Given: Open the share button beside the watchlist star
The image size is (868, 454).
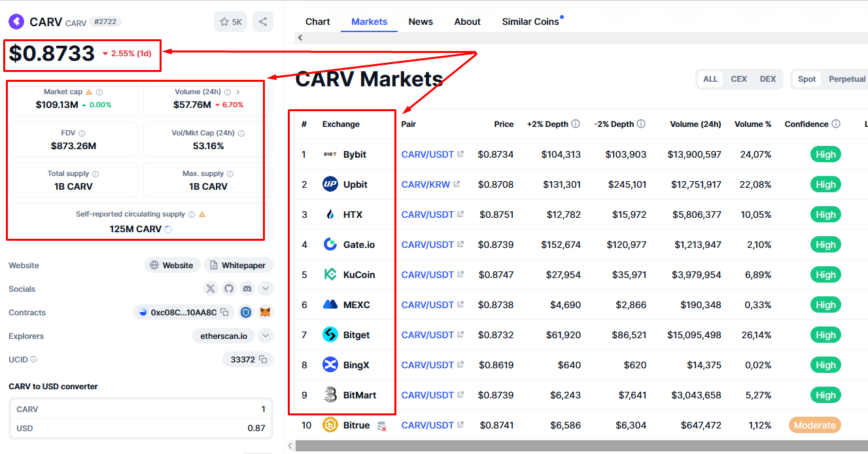Looking at the screenshot, I should [263, 22].
